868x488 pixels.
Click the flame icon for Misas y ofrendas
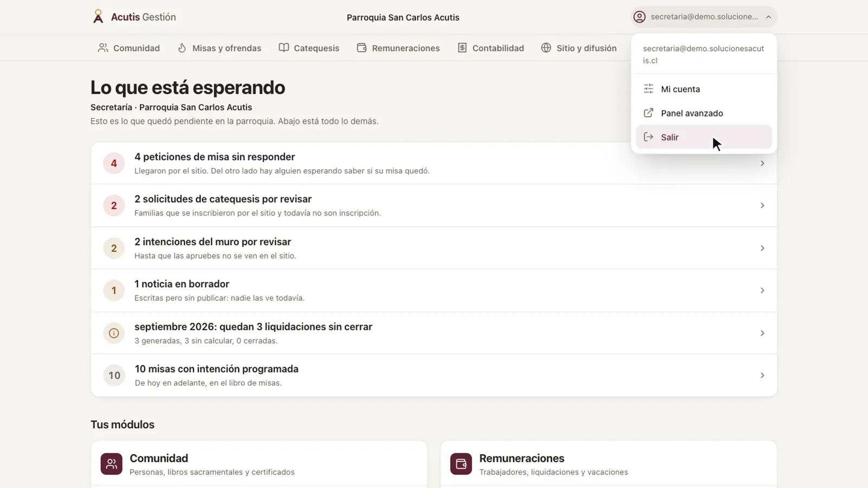click(x=182, y=48)
